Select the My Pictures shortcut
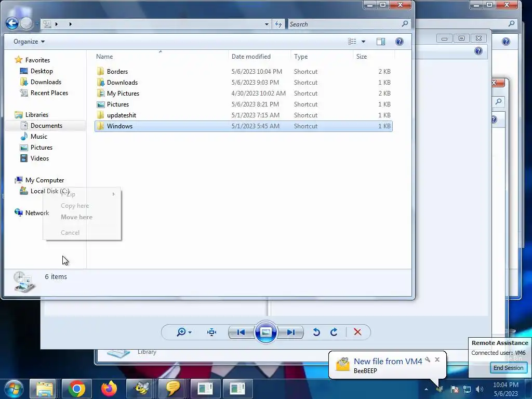Image resolution: width=532 pixels, height=399 pixels. [243, 94]
